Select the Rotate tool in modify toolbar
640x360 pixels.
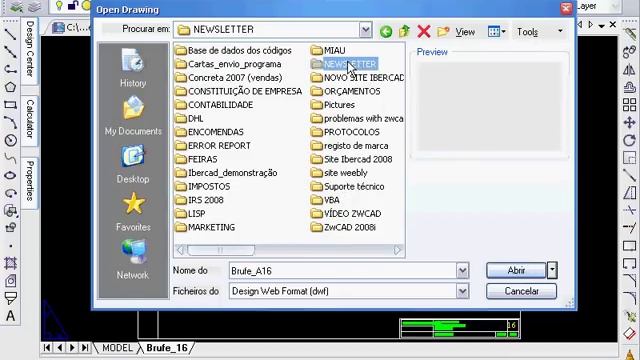(x=629, y=140)
